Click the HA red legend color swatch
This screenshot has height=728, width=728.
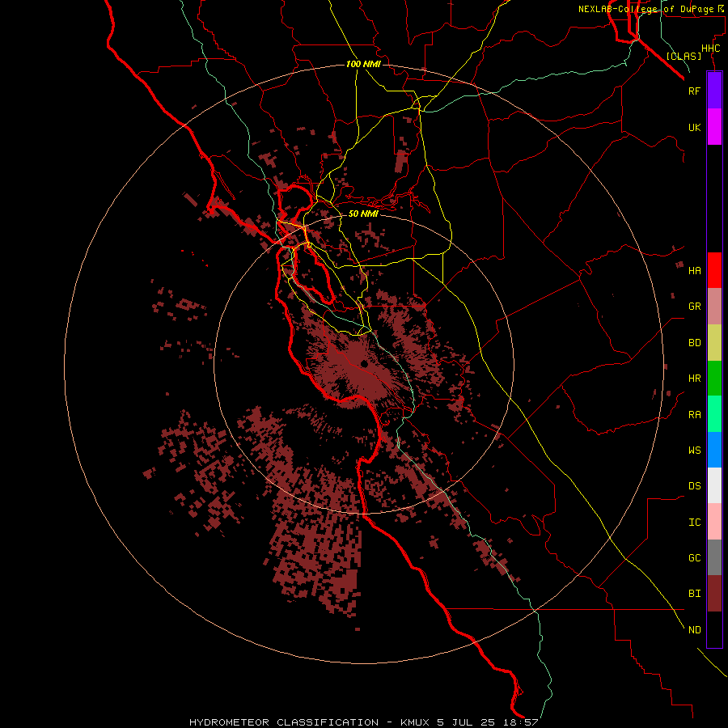[x=714, y=270]
